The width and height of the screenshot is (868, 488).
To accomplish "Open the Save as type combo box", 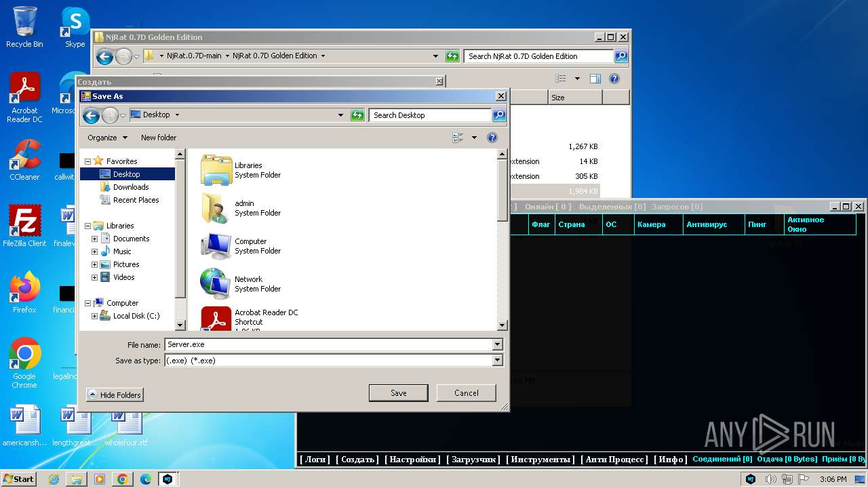I will 334,361.
